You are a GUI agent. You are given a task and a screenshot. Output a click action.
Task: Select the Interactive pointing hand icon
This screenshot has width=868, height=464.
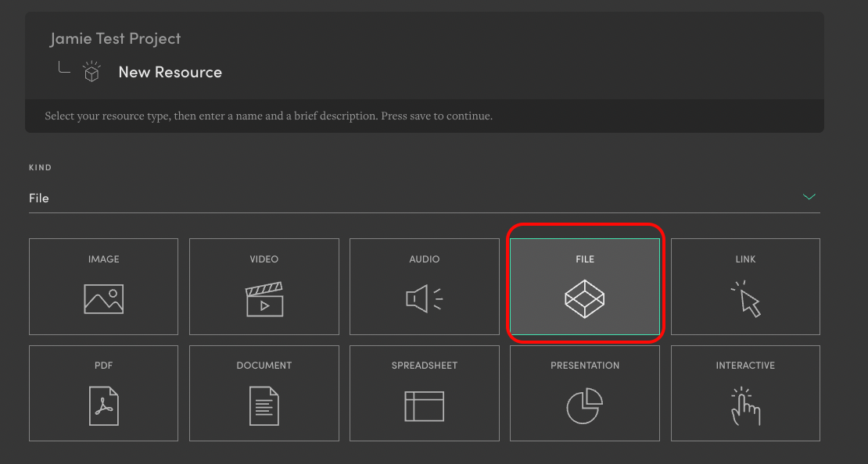point(744,405)
